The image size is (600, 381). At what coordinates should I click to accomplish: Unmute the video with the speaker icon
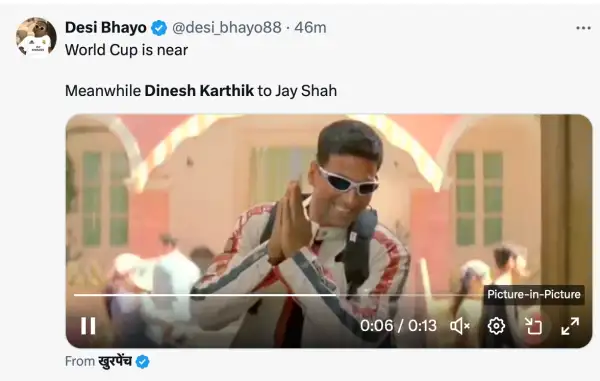(x=460, y=326)
